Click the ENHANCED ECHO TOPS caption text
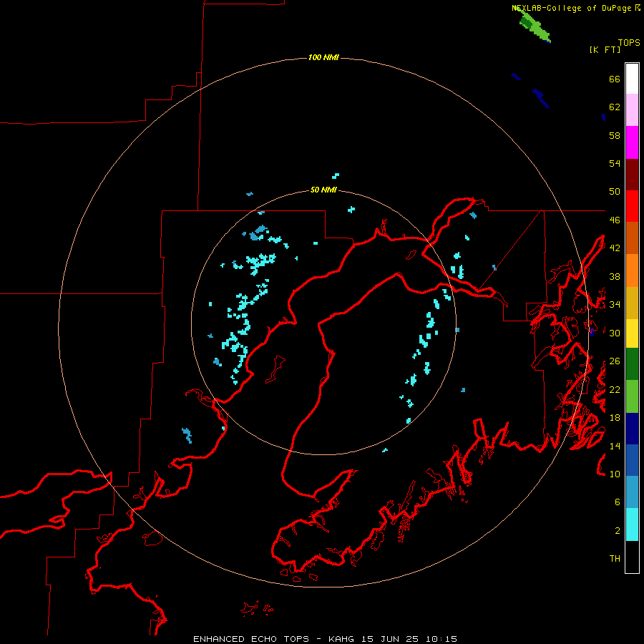 point(251,639)
